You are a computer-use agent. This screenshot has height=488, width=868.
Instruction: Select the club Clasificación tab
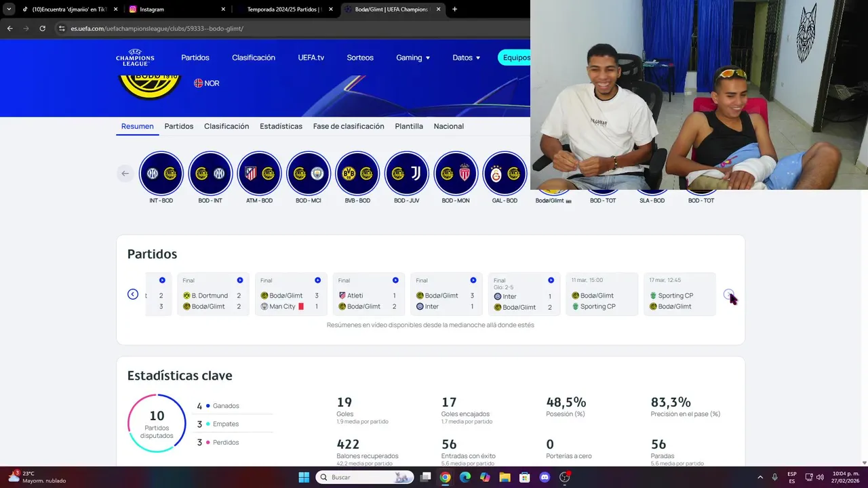(x=226, y=126)
